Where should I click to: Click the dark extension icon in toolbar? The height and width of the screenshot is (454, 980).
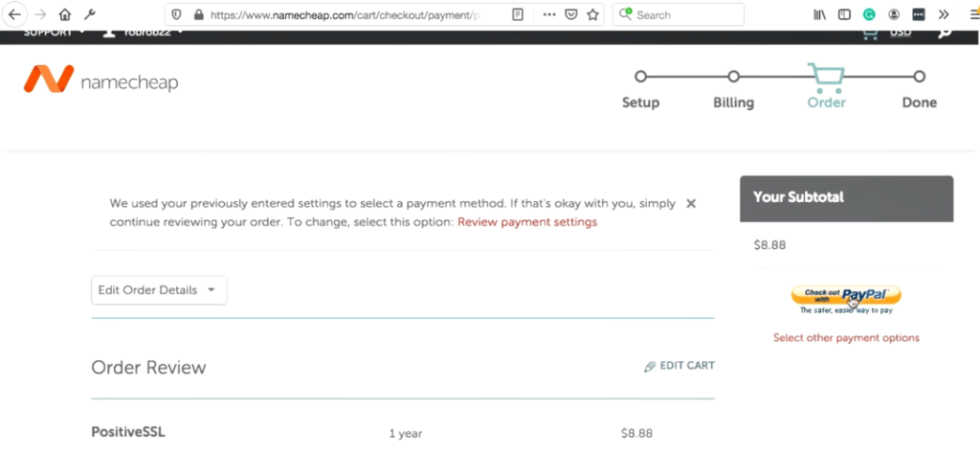[919, 15]
